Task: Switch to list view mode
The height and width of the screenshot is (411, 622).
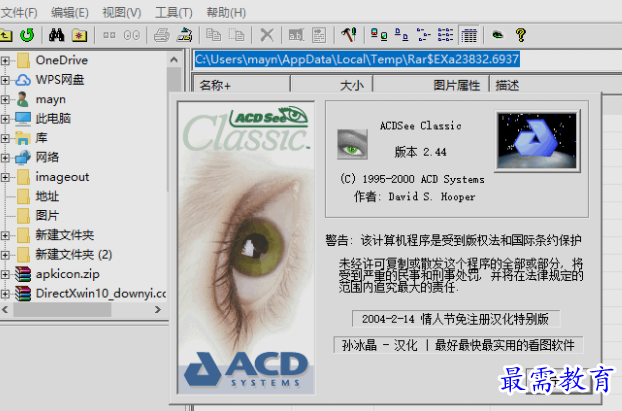Action: click(x=424, y=35)
